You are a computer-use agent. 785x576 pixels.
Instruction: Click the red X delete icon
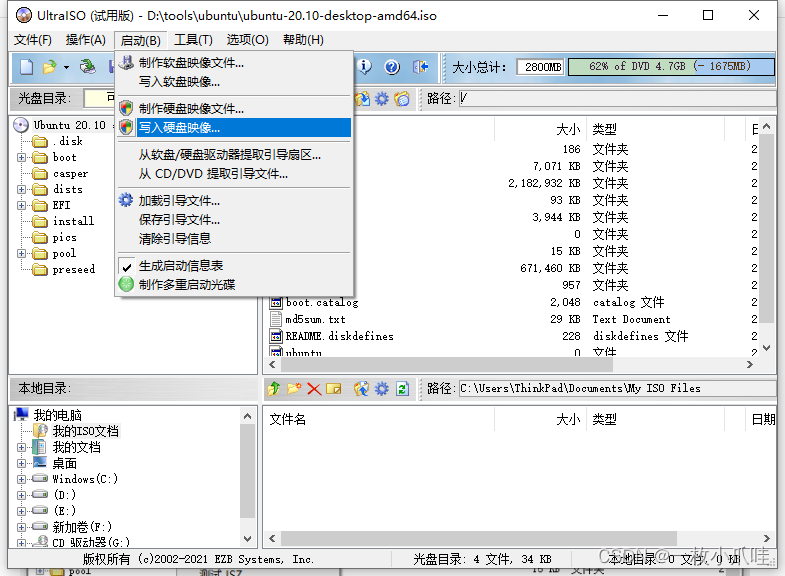point(314,388)
